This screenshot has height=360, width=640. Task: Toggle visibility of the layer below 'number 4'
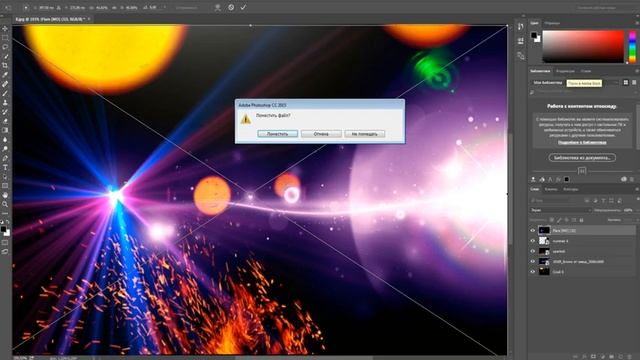(x=533, y=251)
